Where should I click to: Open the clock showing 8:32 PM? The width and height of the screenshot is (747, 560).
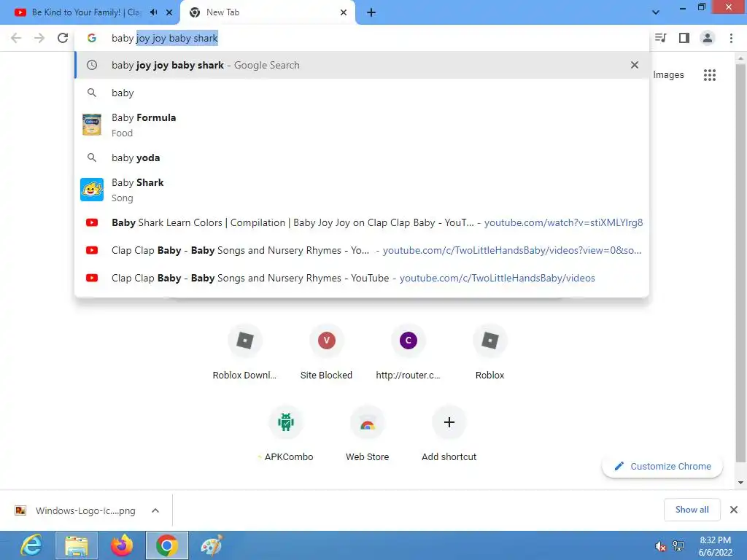click(715, 546)
